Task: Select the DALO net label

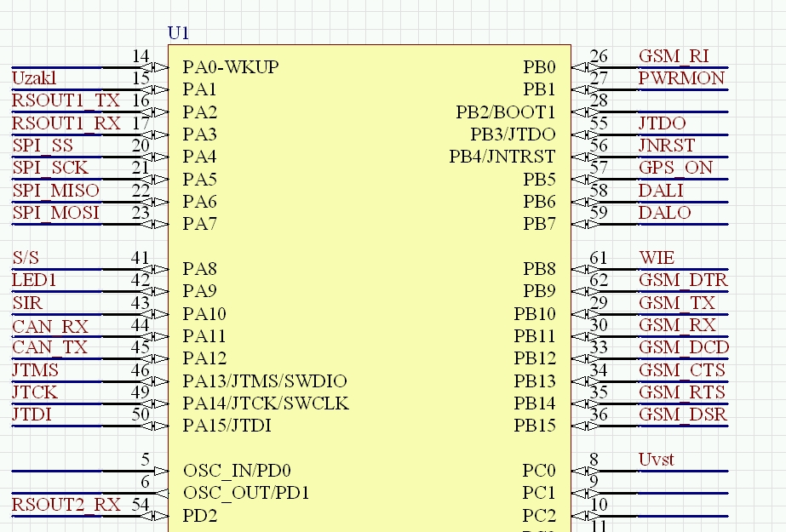Action: 665,213
